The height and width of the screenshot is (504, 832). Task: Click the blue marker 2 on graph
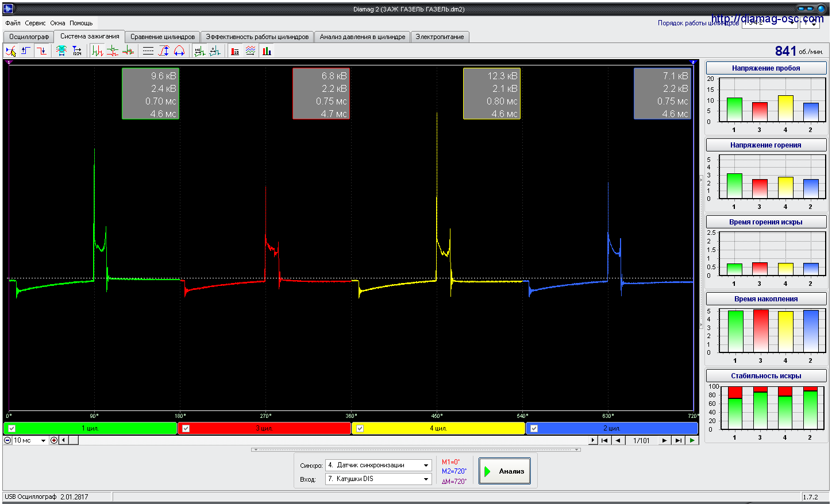(x=693, y=62)
